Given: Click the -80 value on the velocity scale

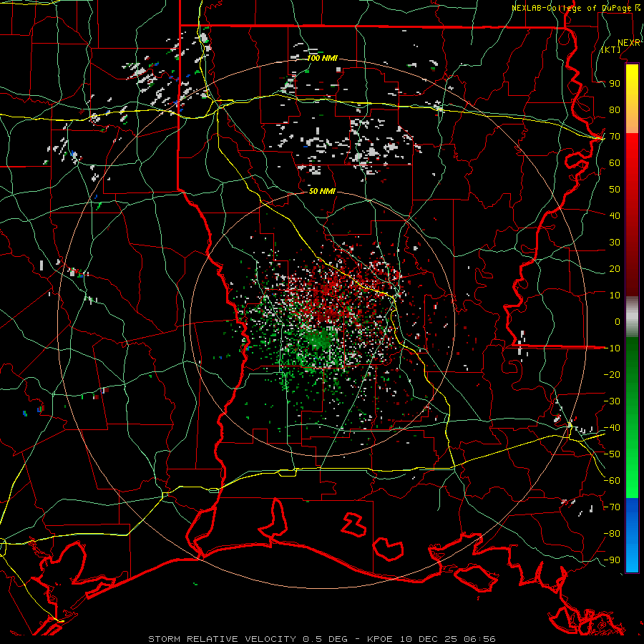Looking at the screenshot, I should click(612, 534).
